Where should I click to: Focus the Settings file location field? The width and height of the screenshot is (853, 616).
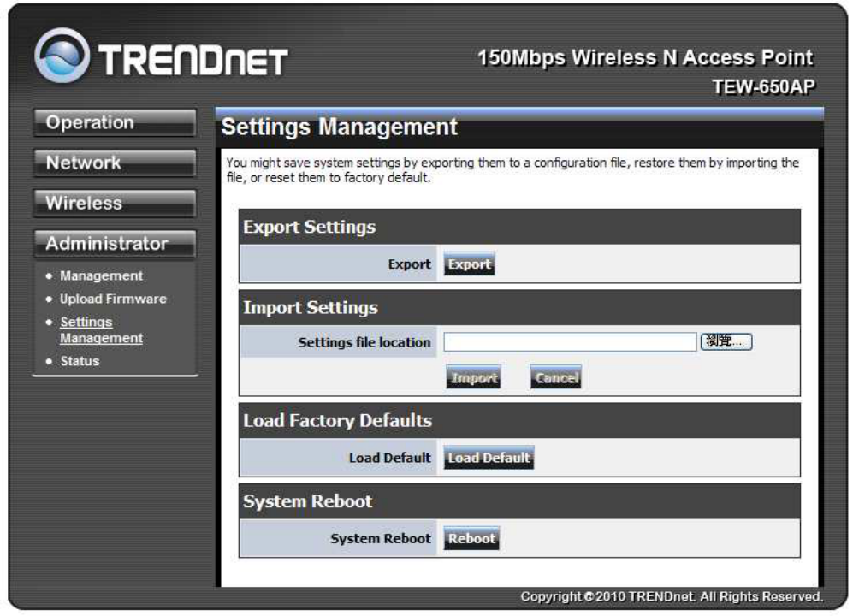pos(570,341)
